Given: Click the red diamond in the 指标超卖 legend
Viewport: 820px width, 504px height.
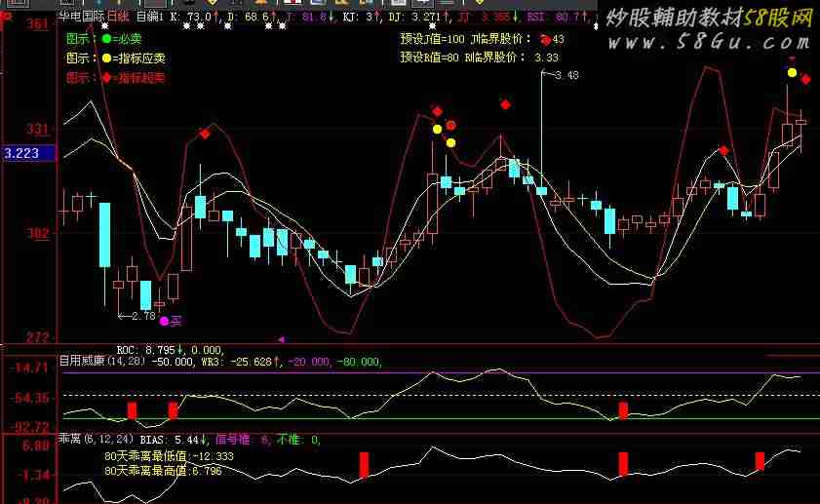Looking at the screenshot, I should click(x=106, y=78).
